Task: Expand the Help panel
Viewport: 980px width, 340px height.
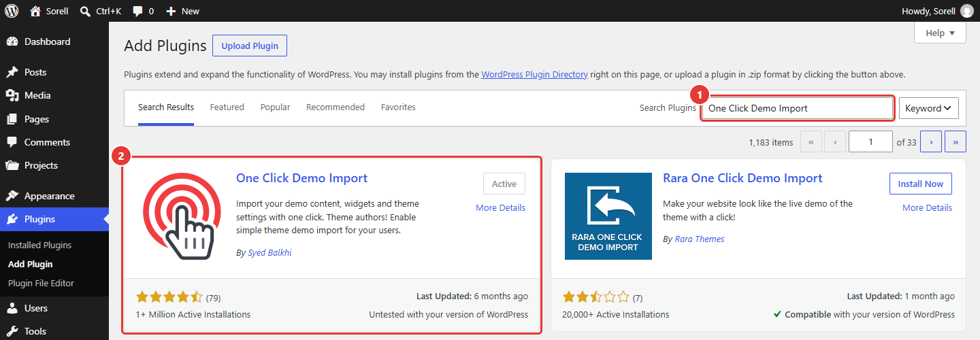Action: (x=940, y=33)
